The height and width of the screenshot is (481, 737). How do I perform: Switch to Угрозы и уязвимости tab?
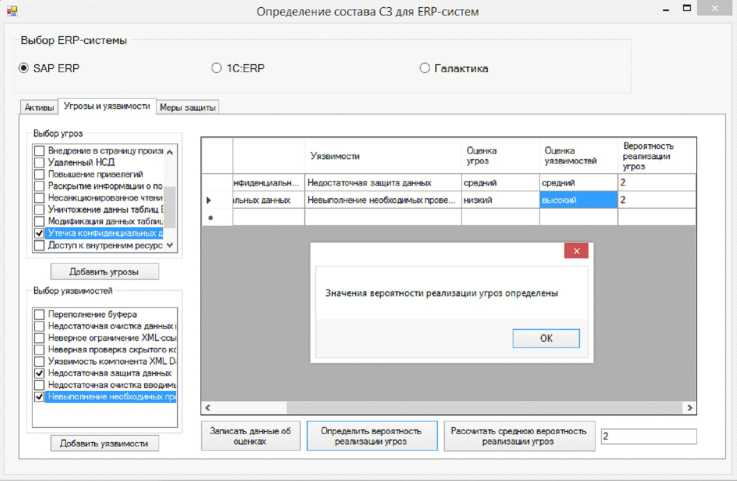click(x=107, y=106)
